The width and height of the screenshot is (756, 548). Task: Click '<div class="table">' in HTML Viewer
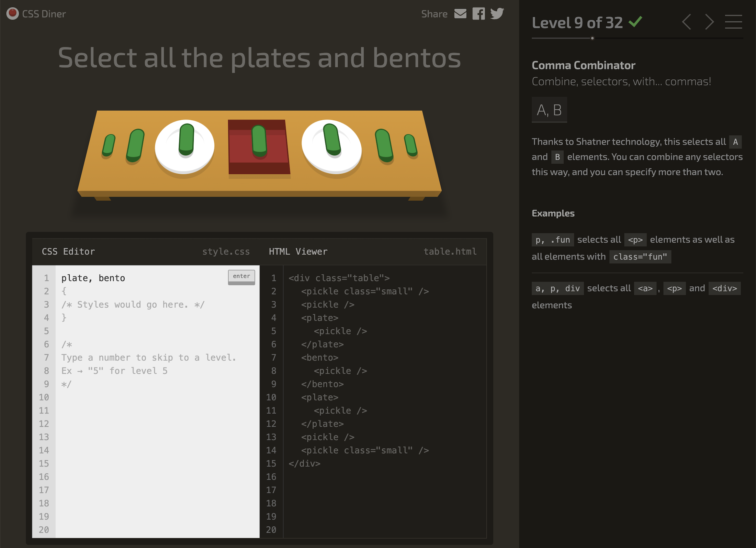pos(339,278)
